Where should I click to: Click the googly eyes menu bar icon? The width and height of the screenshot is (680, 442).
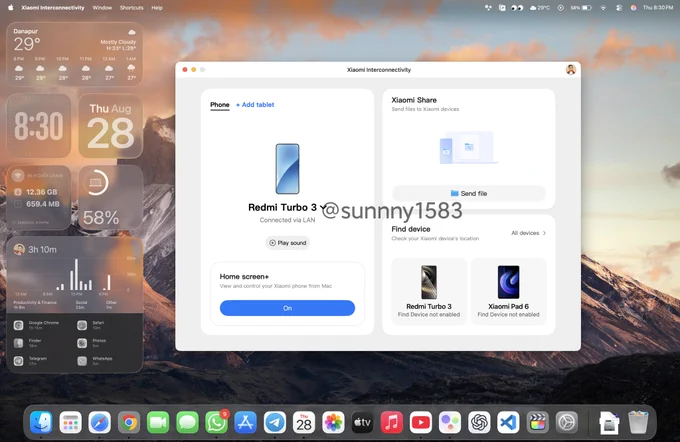[x=517, y=8]
